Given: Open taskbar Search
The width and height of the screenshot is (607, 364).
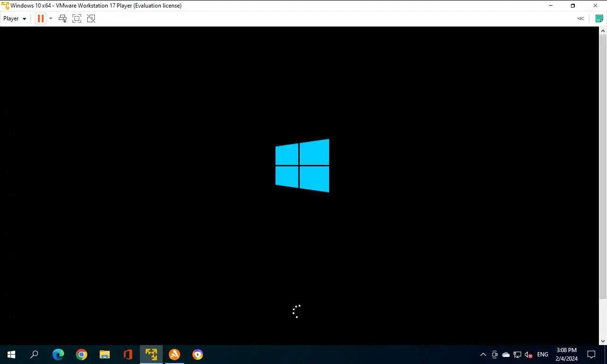Looking at the screenshot, I should (34, 355).
